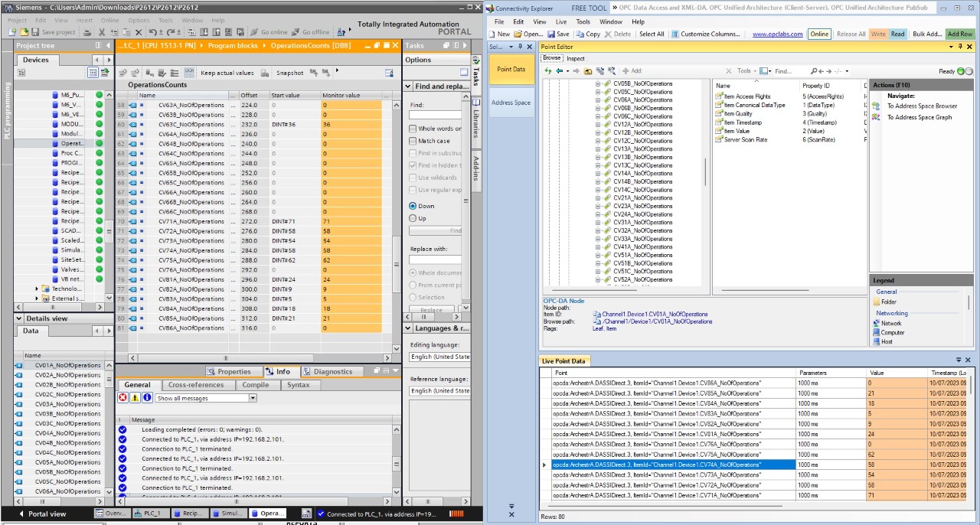Show warnings filter icon in the Info panel

click(135, 398)
